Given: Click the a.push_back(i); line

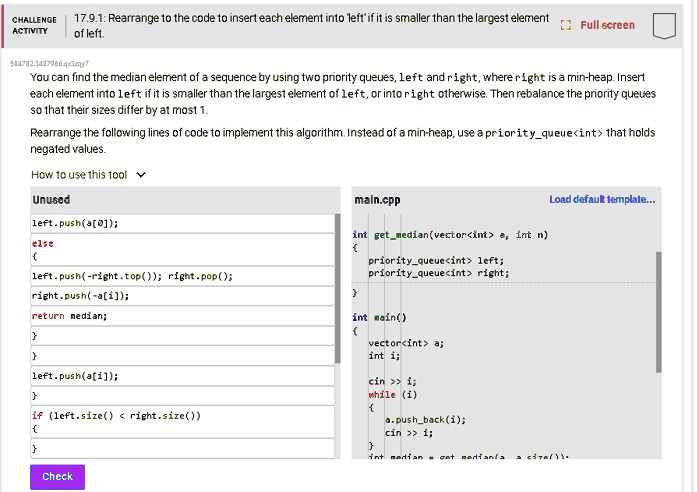Looking at the screenshot, I should (x=425, y=420).
